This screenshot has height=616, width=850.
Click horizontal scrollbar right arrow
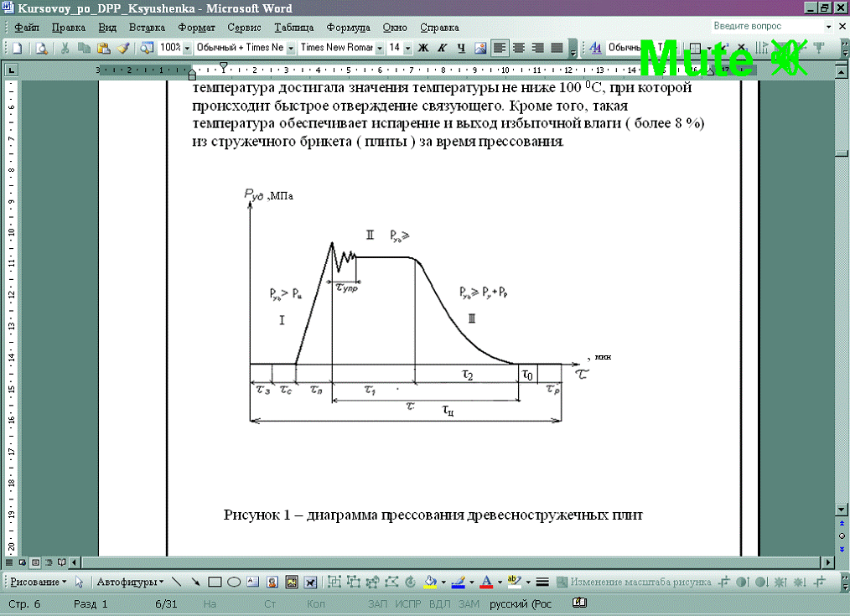(828, 562)
